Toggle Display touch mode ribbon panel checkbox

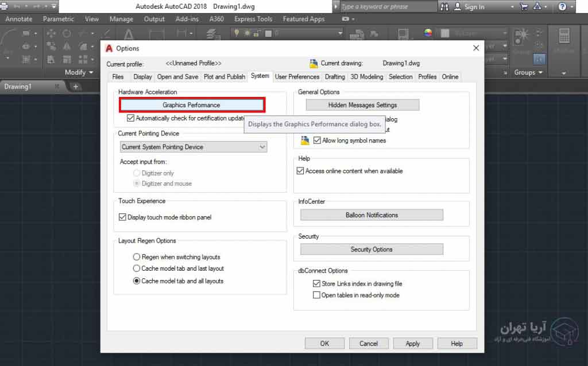pyautogui.click(x=122, y=217)
